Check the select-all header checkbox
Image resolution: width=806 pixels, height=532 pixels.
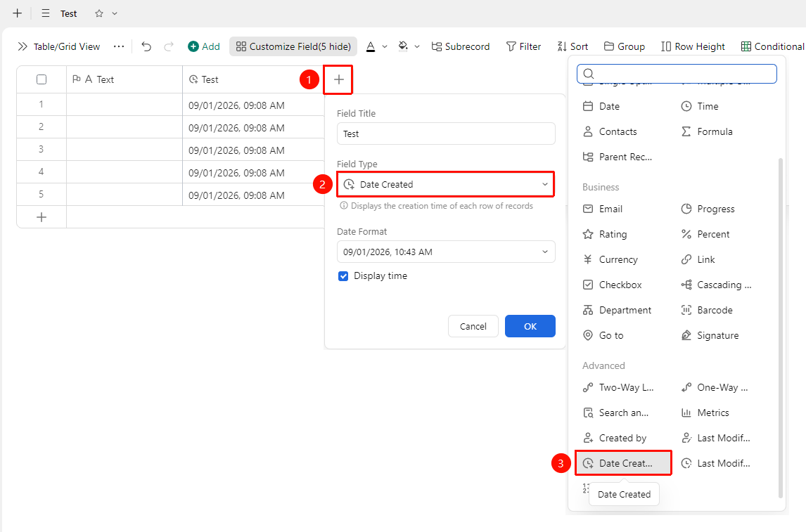[x=41, y=79]
